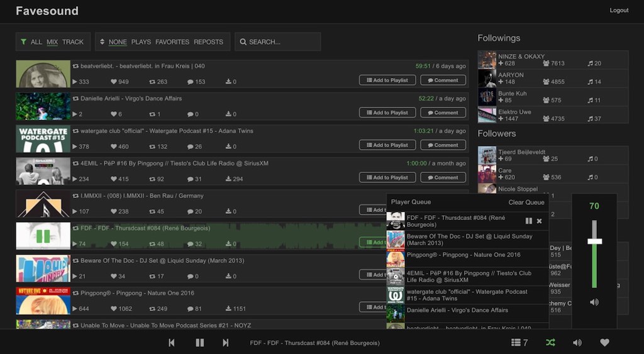The image size is (644, 354).
Task: Click the repost count icon on beatverliebt
Action: pos(152,82)
